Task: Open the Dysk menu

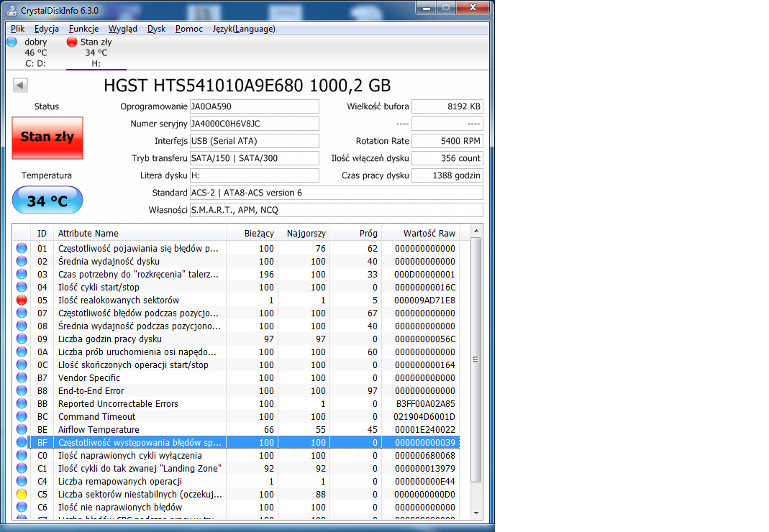Action: [x=156, y=29]
